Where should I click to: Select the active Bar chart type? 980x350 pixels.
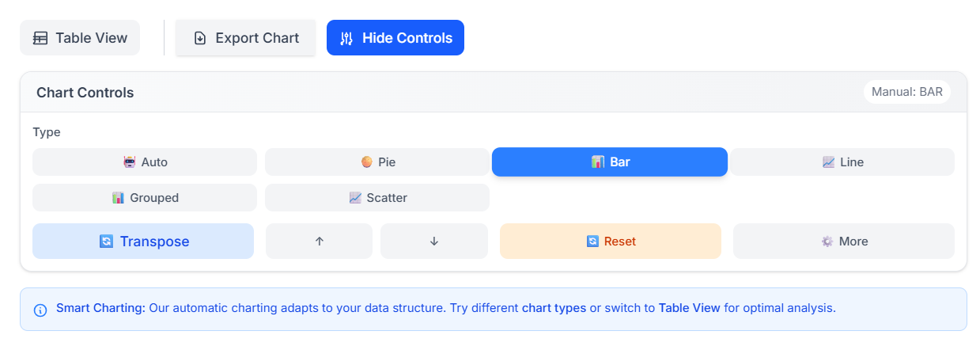coord(610,162)
